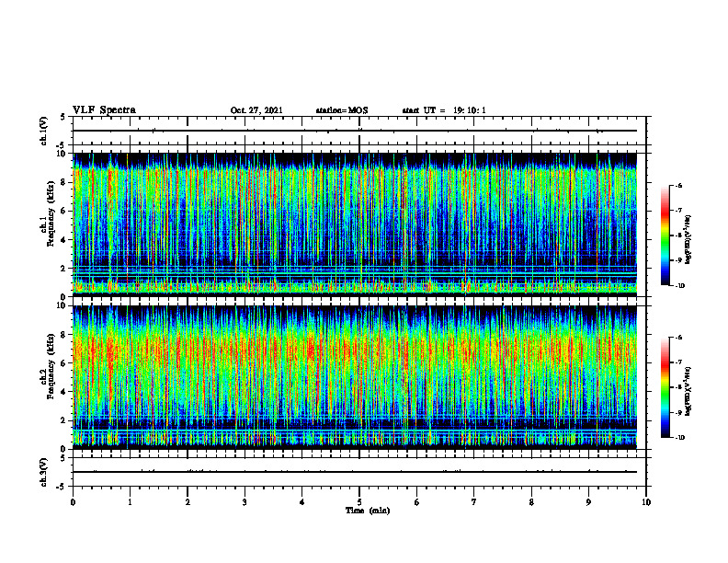Click time axis tick label "2"
This screenshot has width=728, height=563.
(188, 502)
